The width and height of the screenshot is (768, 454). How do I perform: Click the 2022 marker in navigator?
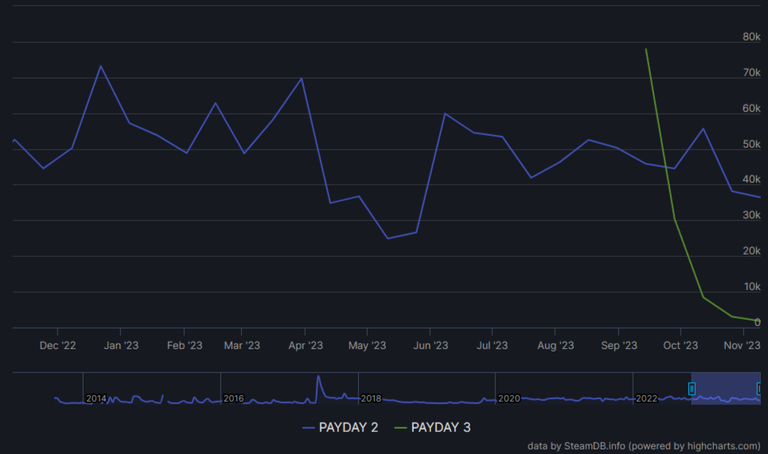(647, 399)
